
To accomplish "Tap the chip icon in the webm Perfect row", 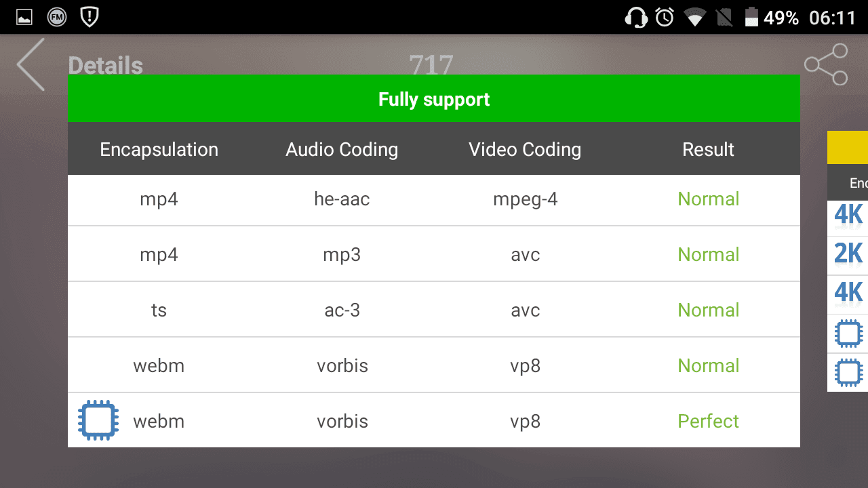I will [98, 421].
